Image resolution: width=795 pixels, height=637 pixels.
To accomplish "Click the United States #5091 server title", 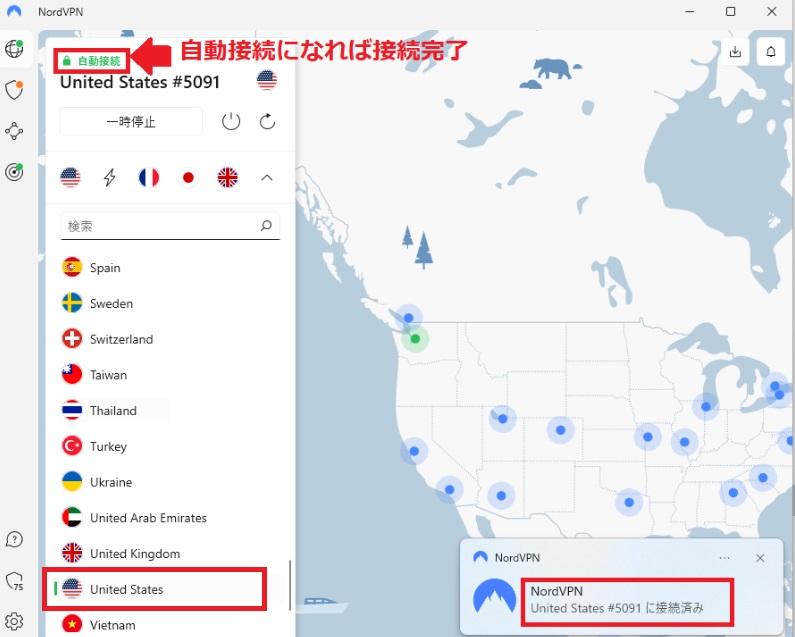I will click(140, 82).
